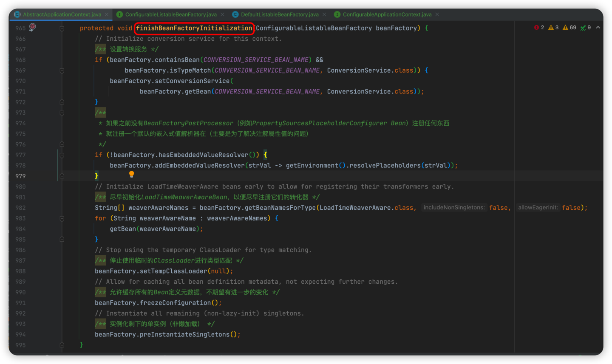Click resolvePlaceholders on line 978
Image resolution: width=612 pixels, height=364 pixels.
385,166
